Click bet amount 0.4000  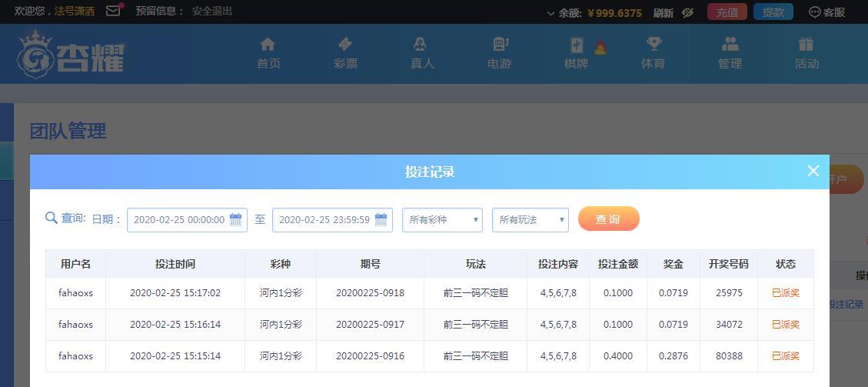(618, 356)
